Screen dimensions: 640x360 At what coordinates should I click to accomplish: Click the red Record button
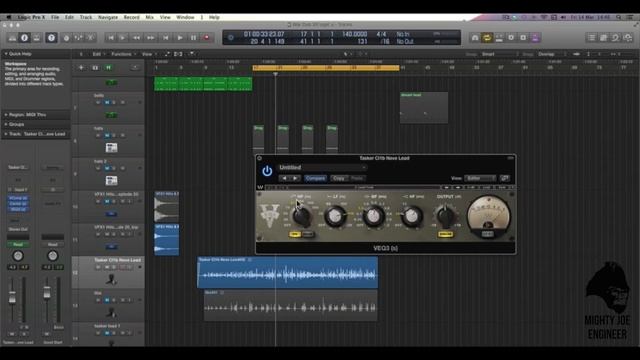pos(207,38)
